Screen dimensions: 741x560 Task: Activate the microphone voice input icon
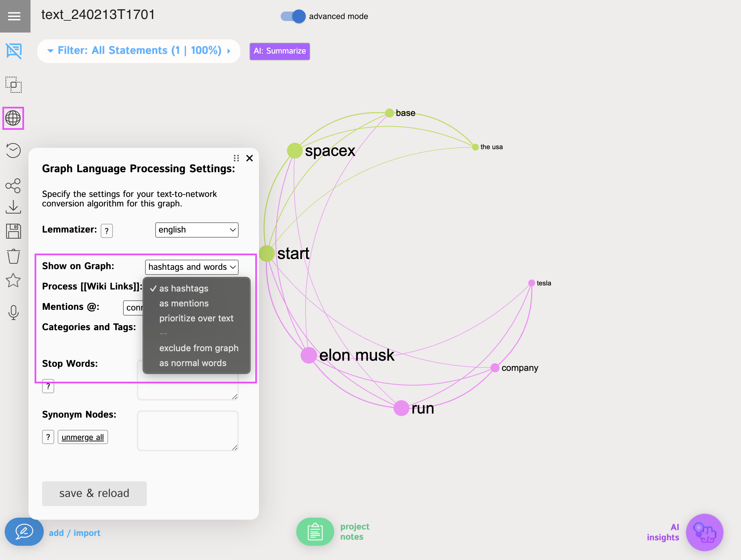click(13, 312)
